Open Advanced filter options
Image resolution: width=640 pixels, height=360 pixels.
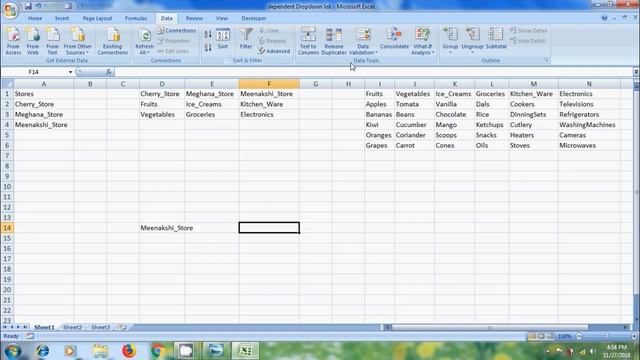coord(274,51)
